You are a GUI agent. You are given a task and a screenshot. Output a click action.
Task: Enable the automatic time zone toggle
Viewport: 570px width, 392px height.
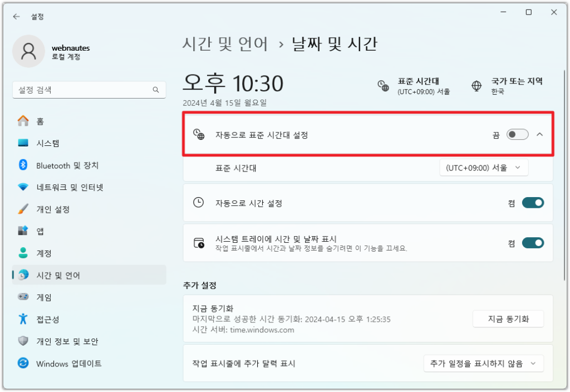517,135
